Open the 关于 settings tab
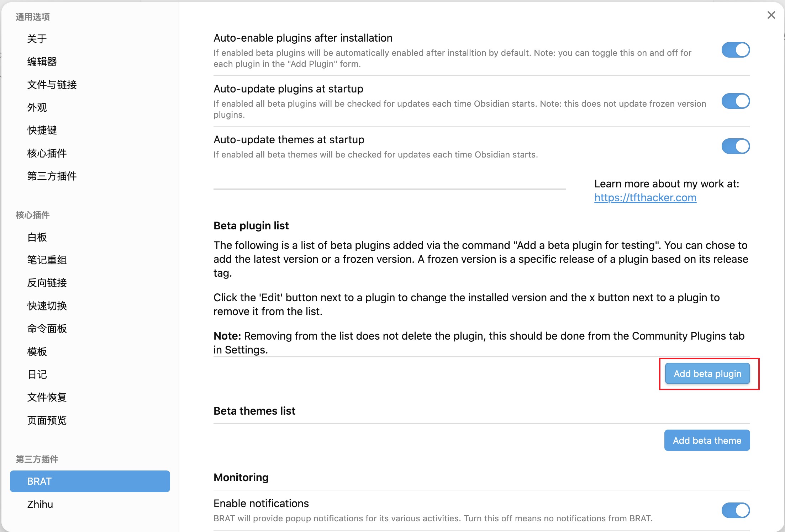 (x=37, y=39)
